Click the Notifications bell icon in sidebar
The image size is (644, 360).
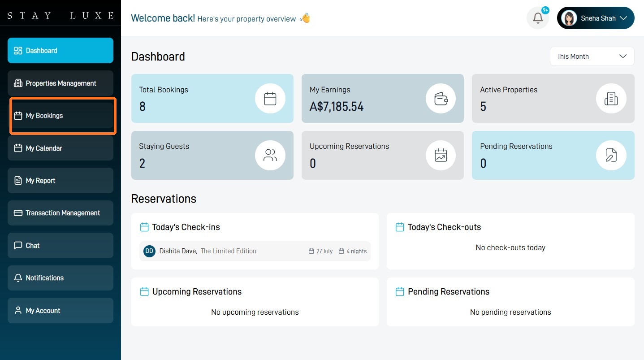pos(18,278)
